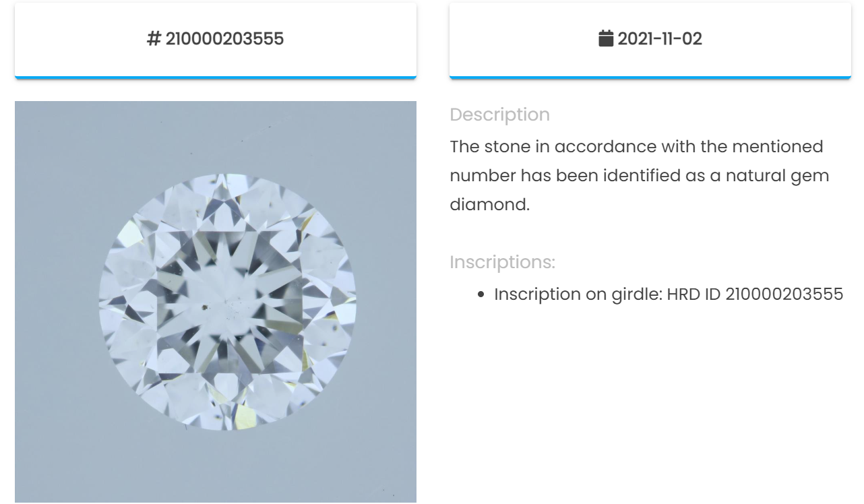This screenshot has width=864, height=504.
Task: Click the word 'diamond.' ending the description
Action: [490, 204]
